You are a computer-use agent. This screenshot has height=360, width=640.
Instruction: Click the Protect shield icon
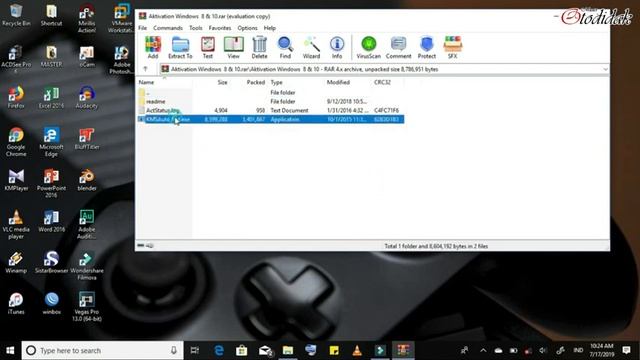point(427,47)
